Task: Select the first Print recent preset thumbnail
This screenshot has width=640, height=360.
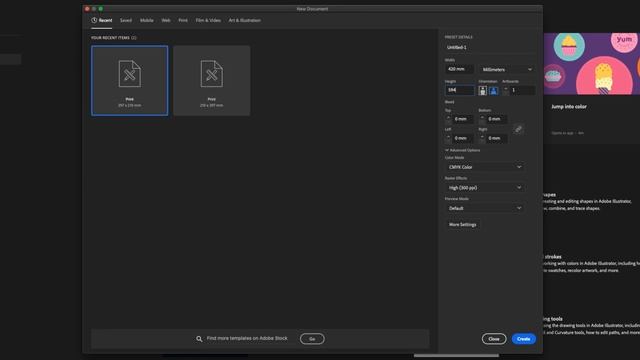Action: [x=129, y=80]
